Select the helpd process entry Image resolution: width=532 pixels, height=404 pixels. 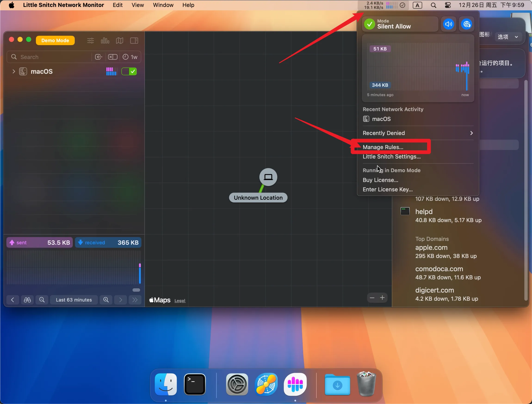tap(441, 216)
